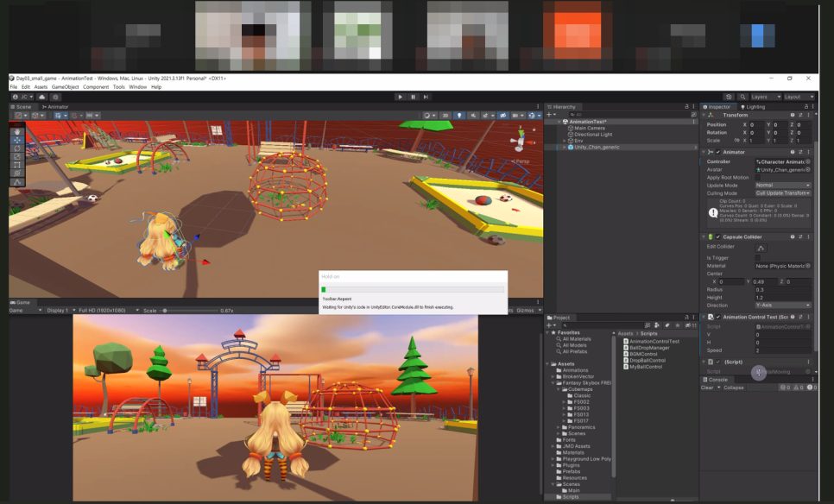Enable Apply Root Motion checkbox
The height and width of the screenshot is (504, 834).
pos(758,178)
